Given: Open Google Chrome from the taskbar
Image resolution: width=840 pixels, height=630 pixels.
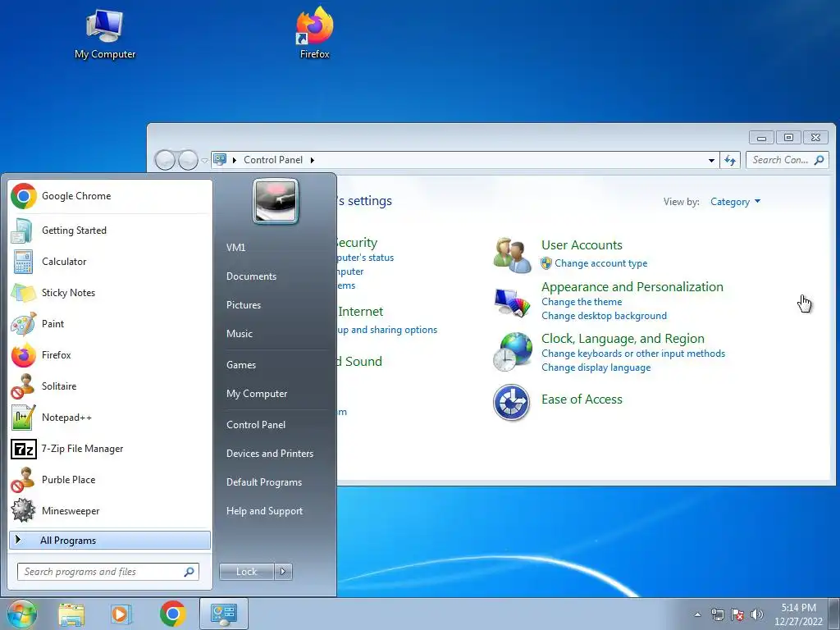Looking at the screenshot, I should [172, 614].
